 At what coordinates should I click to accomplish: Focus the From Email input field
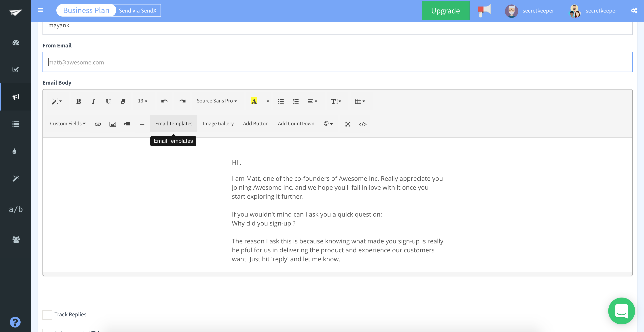coord(337,62)
